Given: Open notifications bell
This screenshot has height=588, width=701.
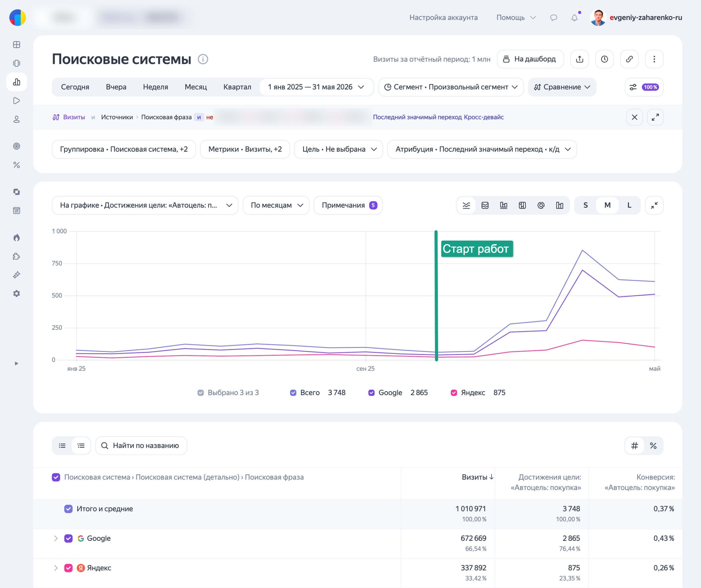Looking at the screenshot, I should [574, 17].
